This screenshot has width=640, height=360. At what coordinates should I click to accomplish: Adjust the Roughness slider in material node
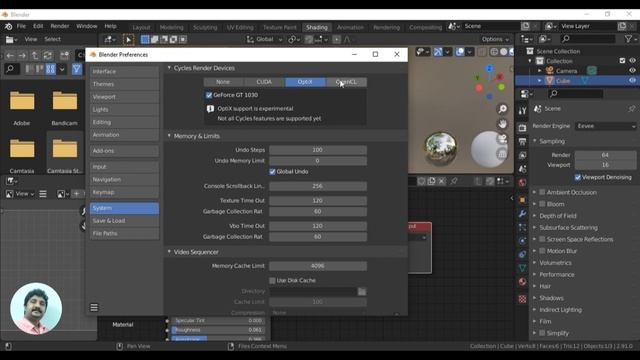(x=218, y=330)
